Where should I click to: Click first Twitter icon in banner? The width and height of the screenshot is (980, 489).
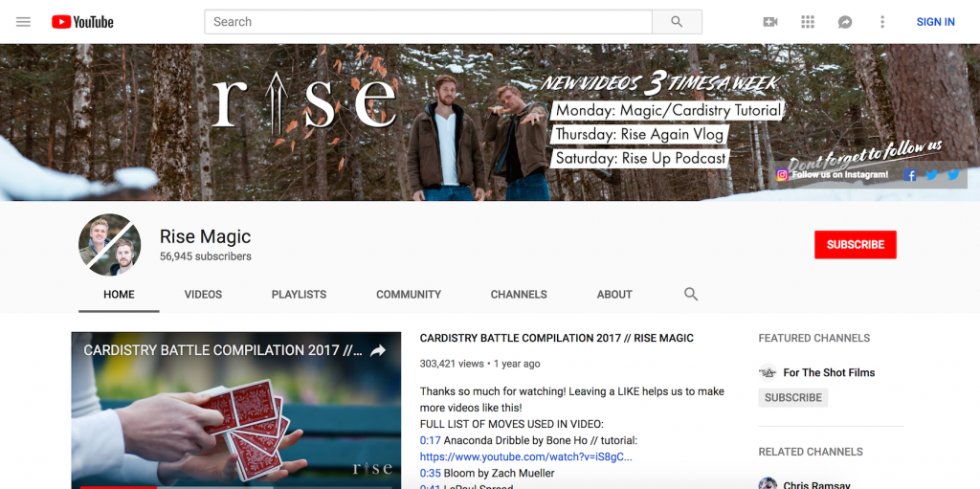point(932,175)
